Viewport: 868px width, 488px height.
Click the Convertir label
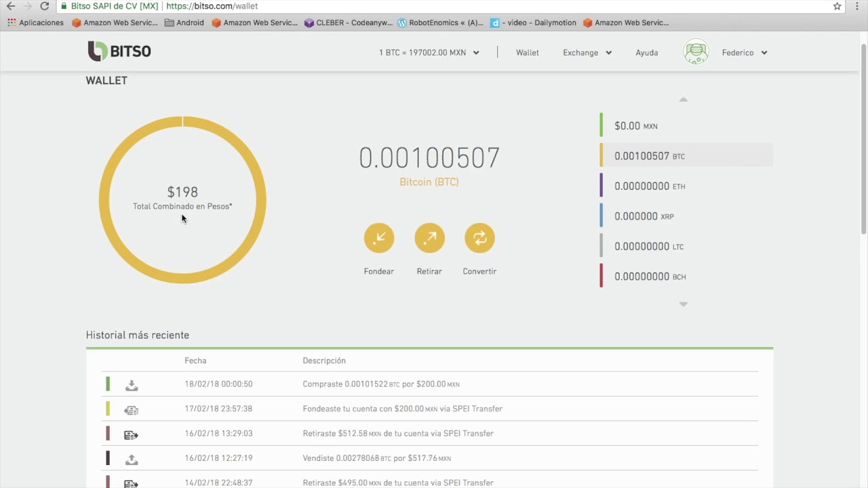click(479, 271)
